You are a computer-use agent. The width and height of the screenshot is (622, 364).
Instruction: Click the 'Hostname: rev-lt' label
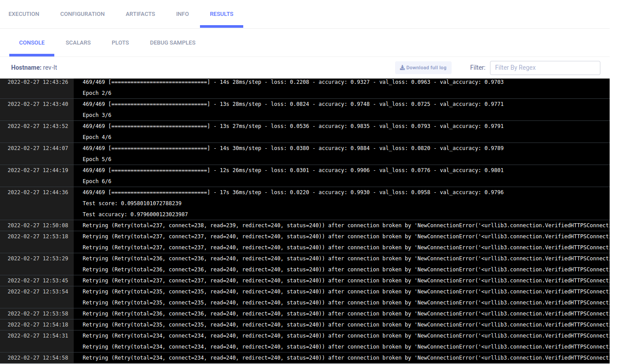pyautogui.click(x=34, y=68)
